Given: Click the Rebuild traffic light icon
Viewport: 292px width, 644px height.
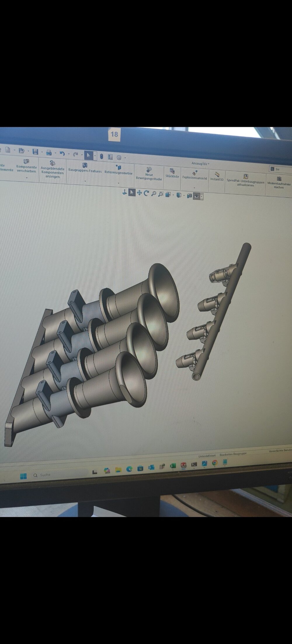Looking at the screenshot, I should click(x=102, y=156).
